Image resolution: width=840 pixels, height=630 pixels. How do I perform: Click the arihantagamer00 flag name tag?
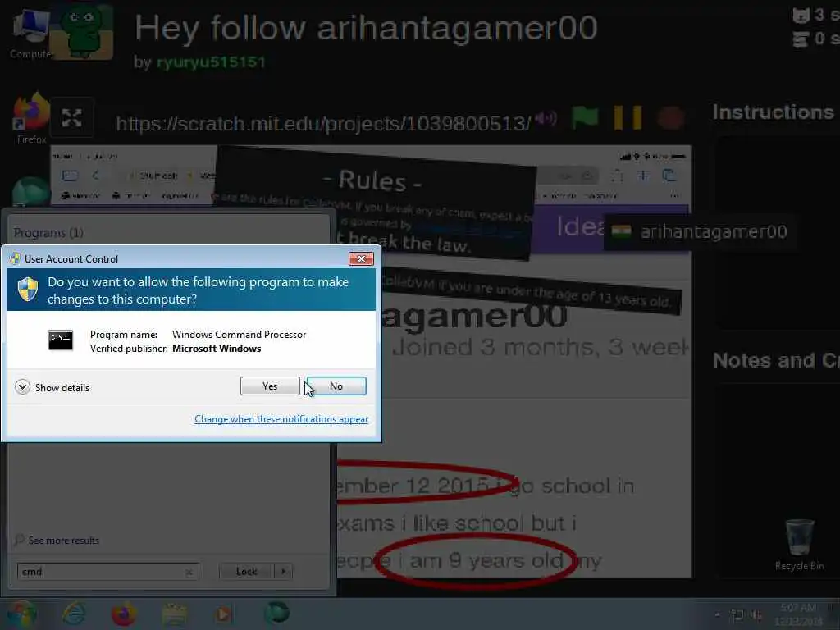point(701,232)
